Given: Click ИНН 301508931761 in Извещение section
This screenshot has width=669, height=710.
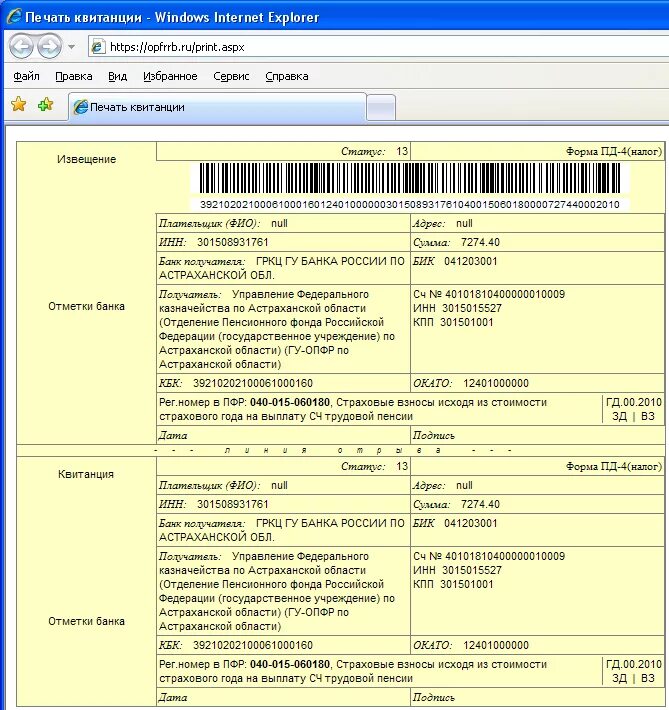Looking at the screenshot, I should (213, 243).
